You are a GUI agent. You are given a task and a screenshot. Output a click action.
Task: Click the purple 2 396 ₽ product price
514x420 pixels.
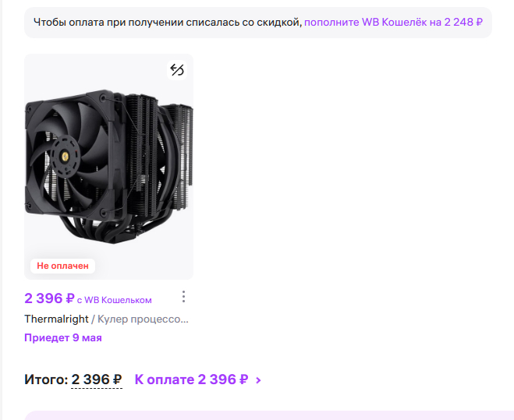pos(49,298)
